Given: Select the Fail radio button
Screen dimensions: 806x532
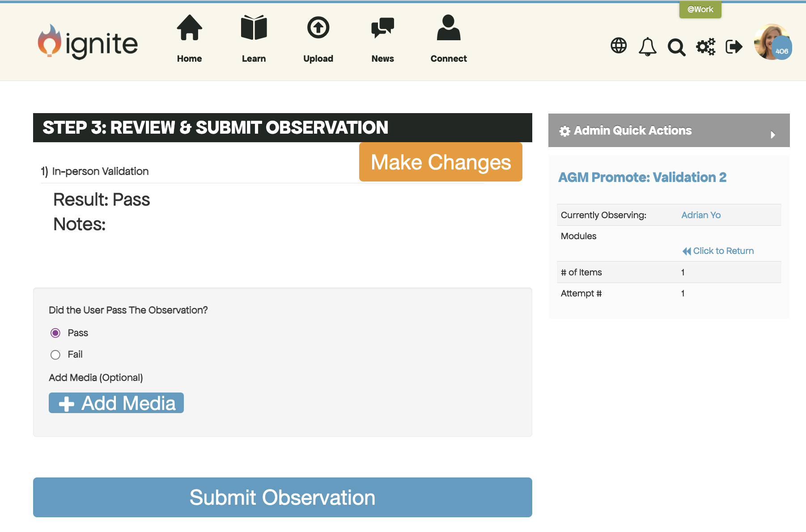Looking at the screenshot, I should [x=55, y=355].
